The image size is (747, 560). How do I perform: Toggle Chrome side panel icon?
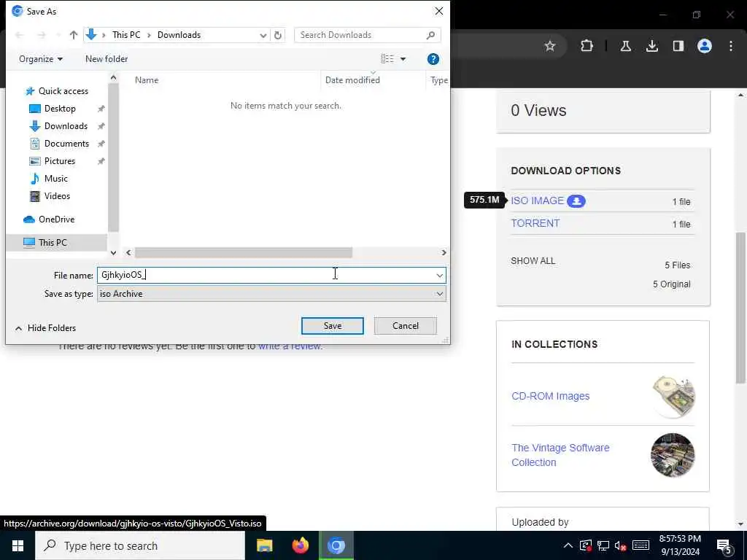[x=678, y=46]
